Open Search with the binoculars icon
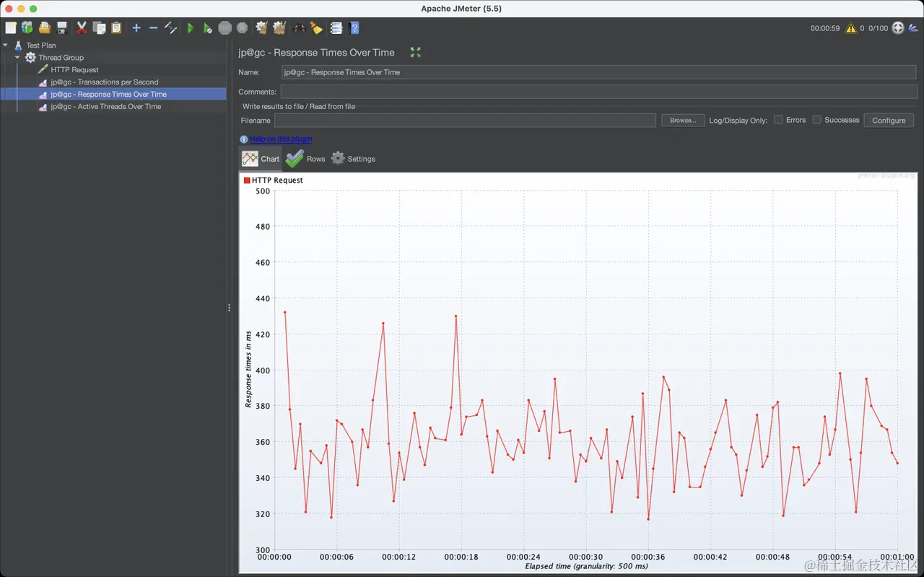 point(299,28)
